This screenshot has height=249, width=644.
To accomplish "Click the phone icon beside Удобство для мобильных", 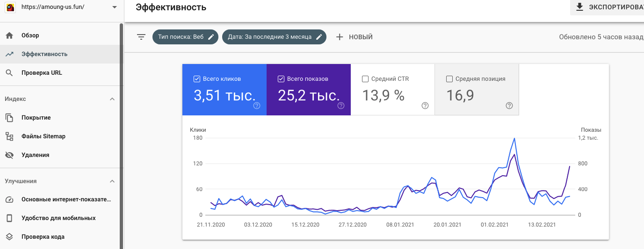I will click(x=9, y=218).
